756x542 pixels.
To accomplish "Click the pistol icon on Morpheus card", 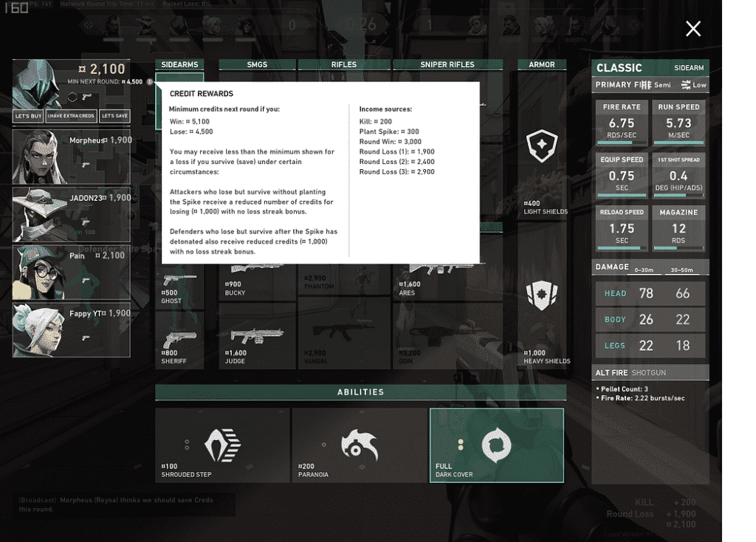I will coord(86,165).
